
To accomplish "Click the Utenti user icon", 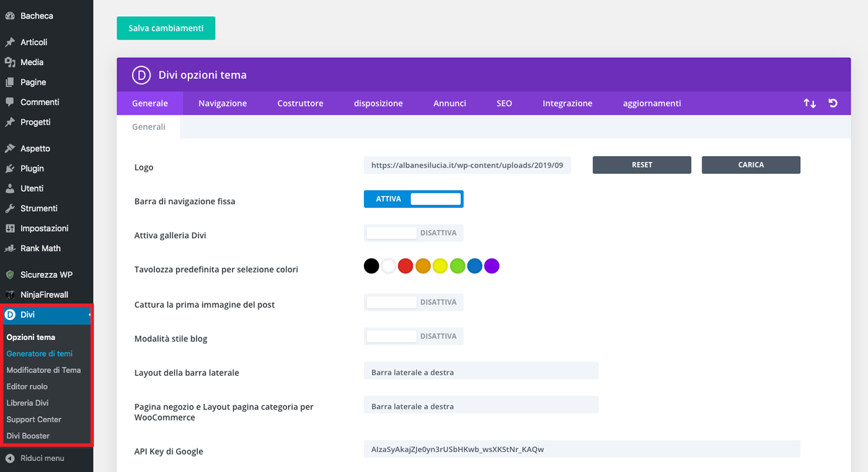I will click(10, 188).
